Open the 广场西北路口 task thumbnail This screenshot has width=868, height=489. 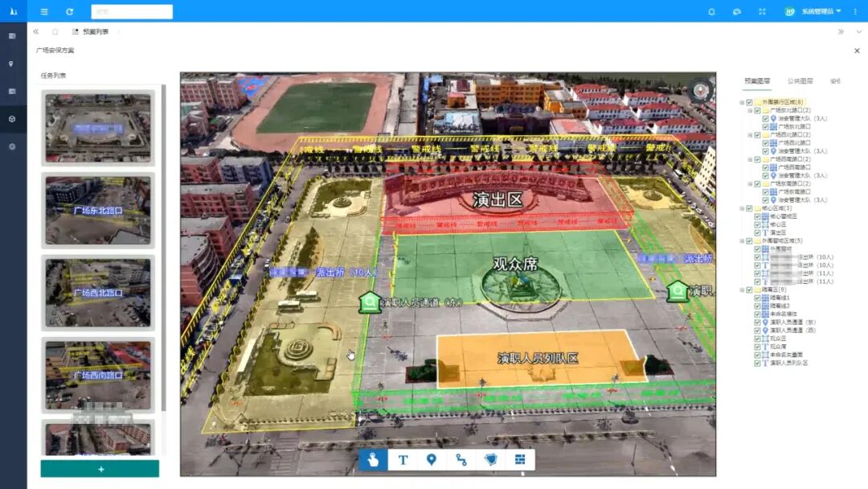click(x=98, y=293)
